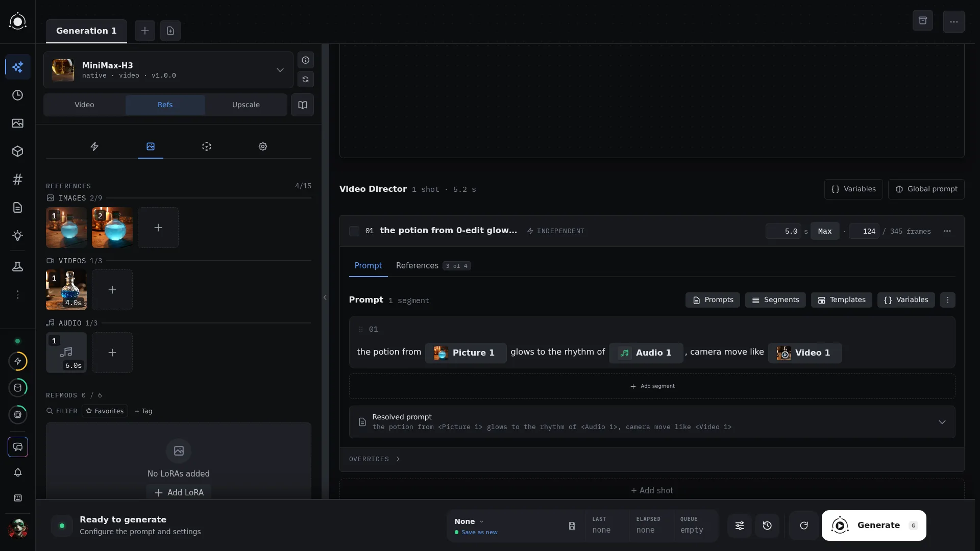Toggle the shot 01 checkbox
This screenshot has width=980, height=551.
[354, 231]
